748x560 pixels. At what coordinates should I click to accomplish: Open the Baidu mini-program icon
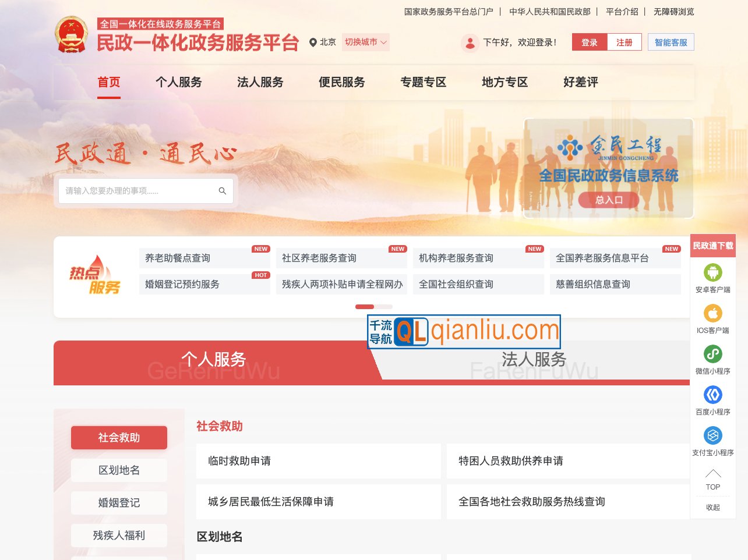(712, 395)
